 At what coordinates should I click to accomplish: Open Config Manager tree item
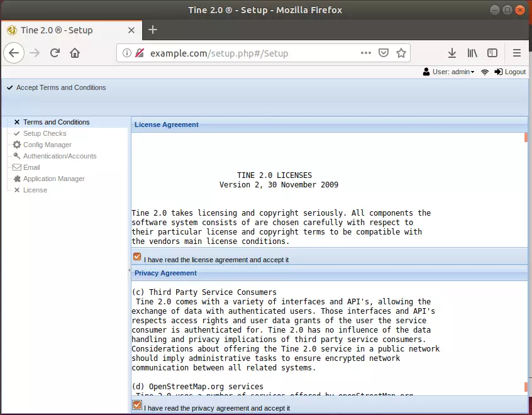(x=48, y=145)
